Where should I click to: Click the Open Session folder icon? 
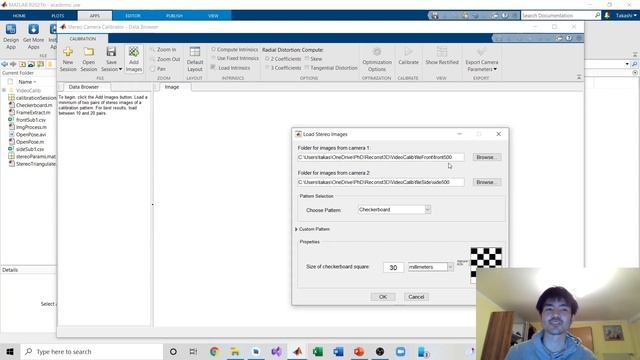coord(89,52)
